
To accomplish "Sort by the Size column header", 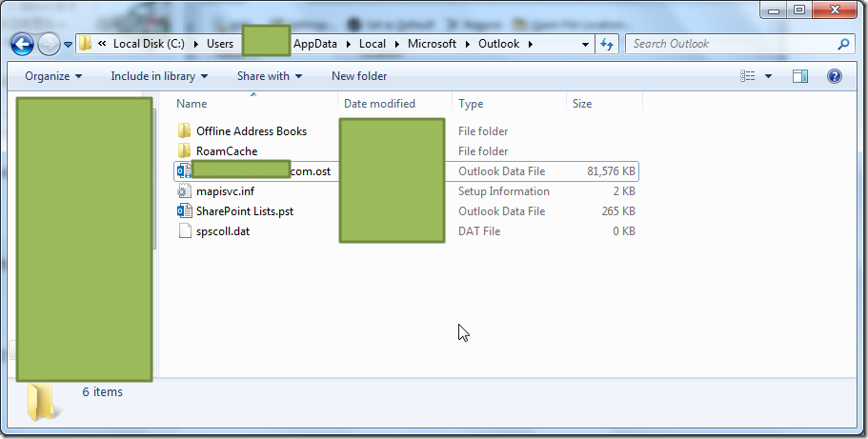I will click(582, 104).
